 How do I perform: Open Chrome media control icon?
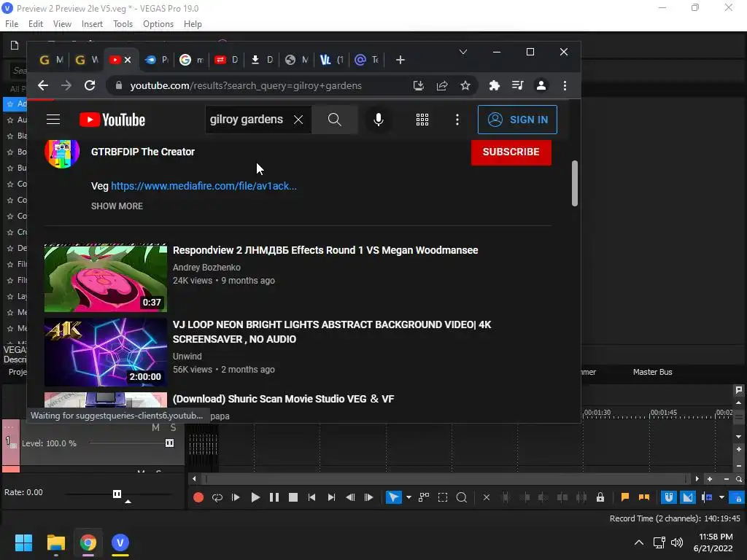click(517, 86)
